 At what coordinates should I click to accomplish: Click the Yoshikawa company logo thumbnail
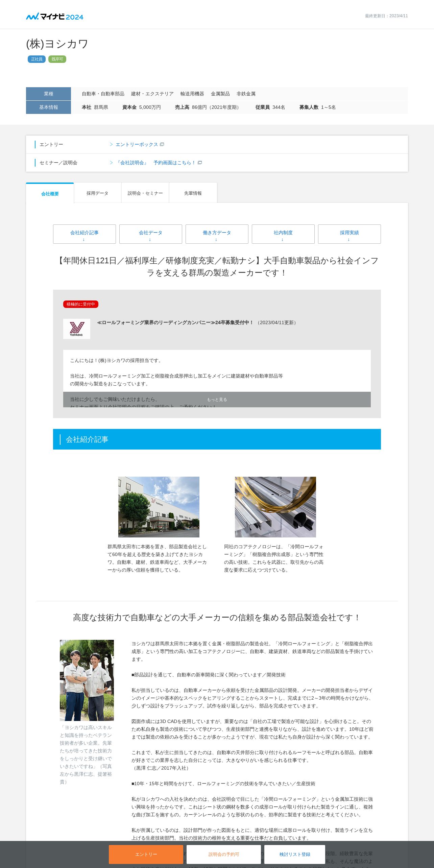click(77, 329)
